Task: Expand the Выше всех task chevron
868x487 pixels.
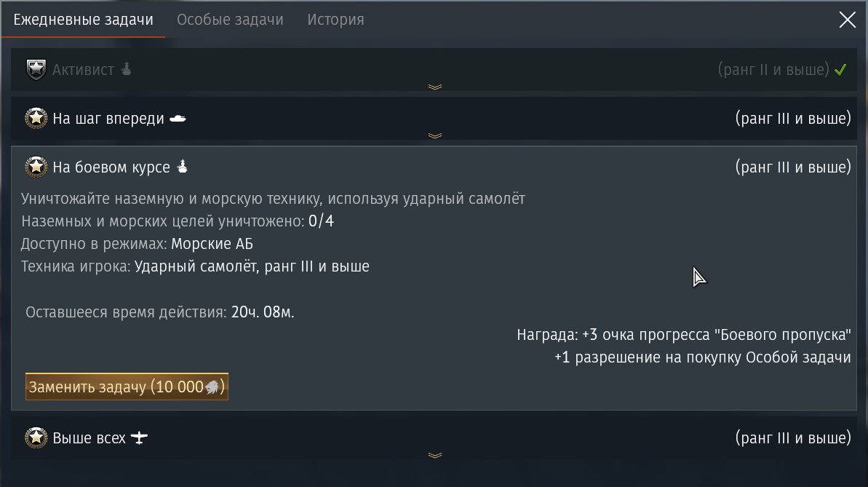Action: point(435,456)
